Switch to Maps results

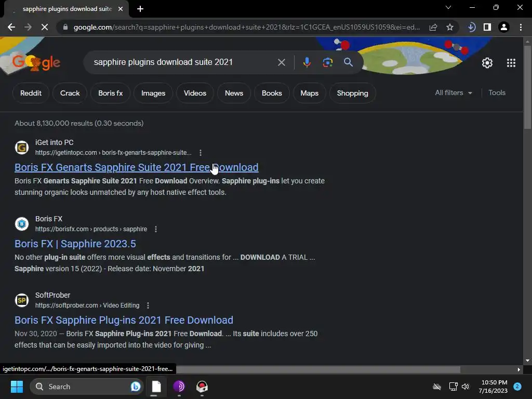[309, 93]
